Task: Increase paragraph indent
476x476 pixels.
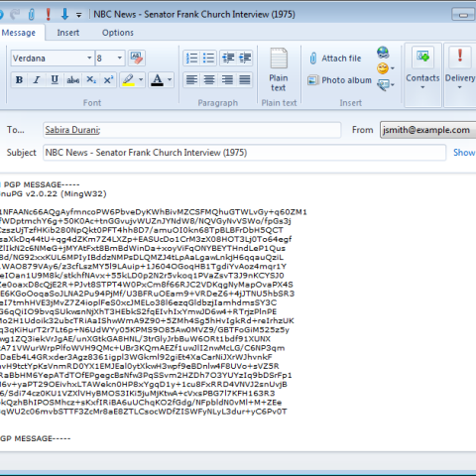Action: [x=245, y=58]
